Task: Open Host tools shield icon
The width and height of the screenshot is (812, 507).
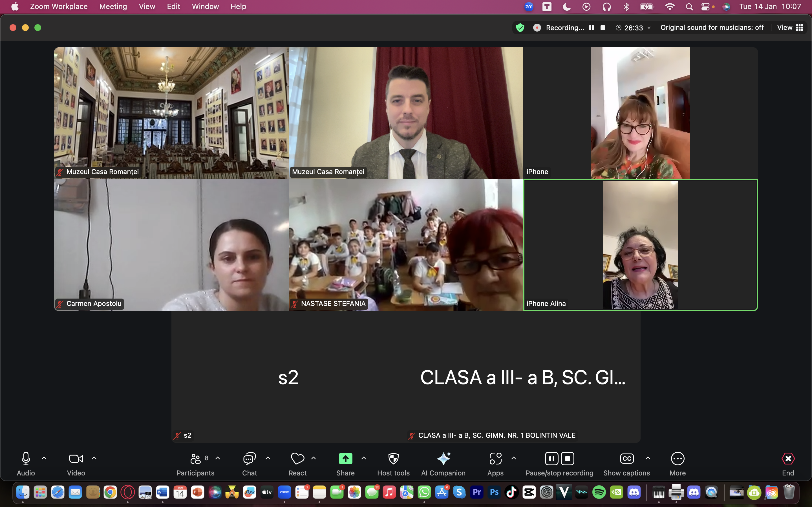Action: (x=393, y=459)
